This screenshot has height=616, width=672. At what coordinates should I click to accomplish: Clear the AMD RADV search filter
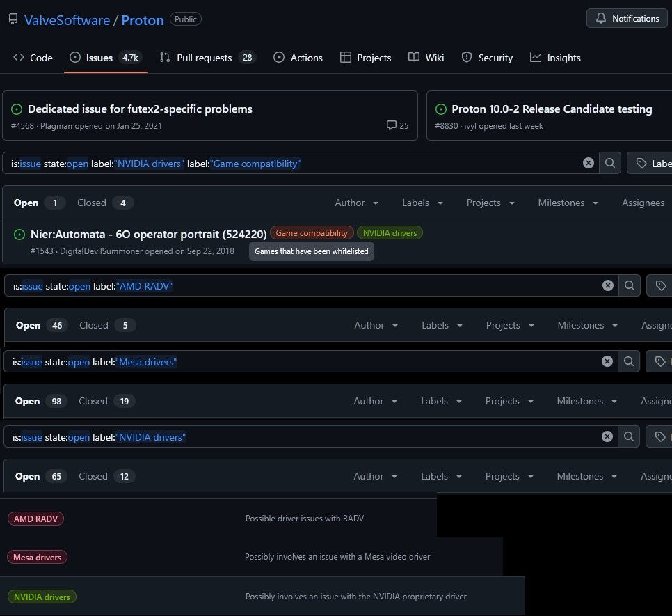(x=608, y=285)
